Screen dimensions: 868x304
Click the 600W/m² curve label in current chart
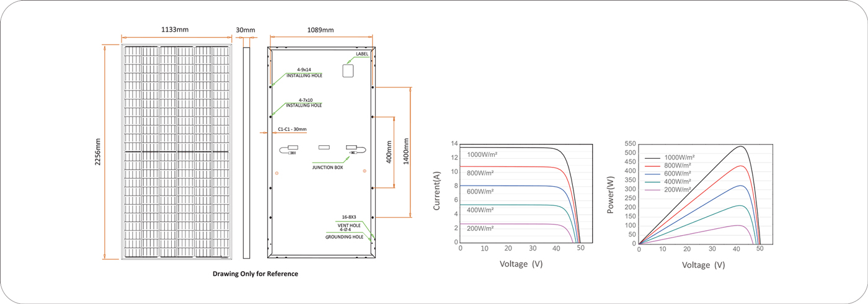[x=480, y=192]
